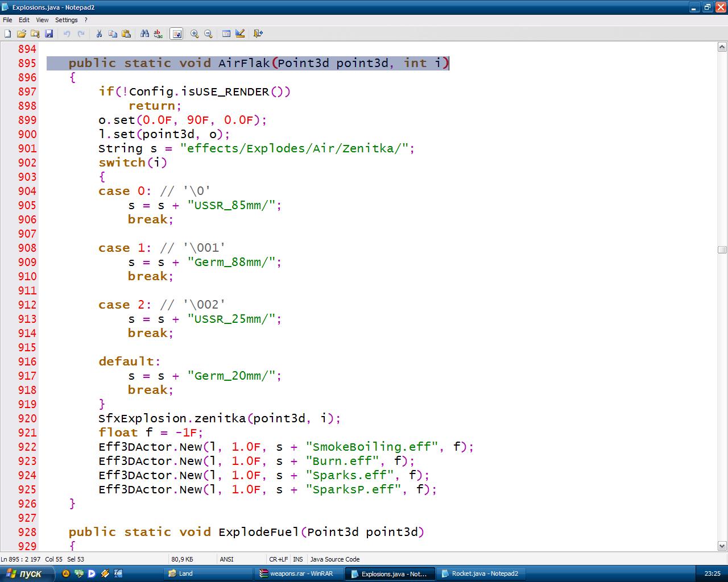728x582 pixels.
Task: Save the file with the floppy disk icon
Action: [49, 34]
